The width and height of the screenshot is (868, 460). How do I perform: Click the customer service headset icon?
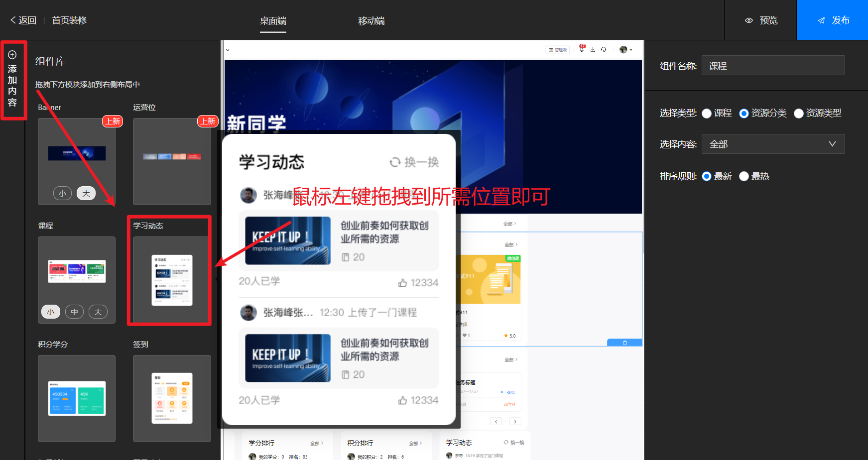(x=604, y=50)
